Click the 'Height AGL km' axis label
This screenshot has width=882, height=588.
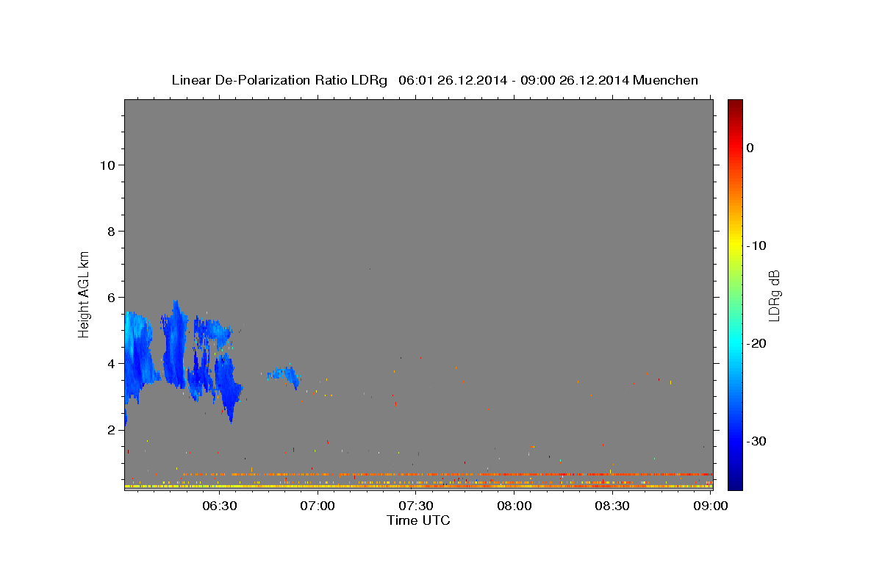point(85,293)
